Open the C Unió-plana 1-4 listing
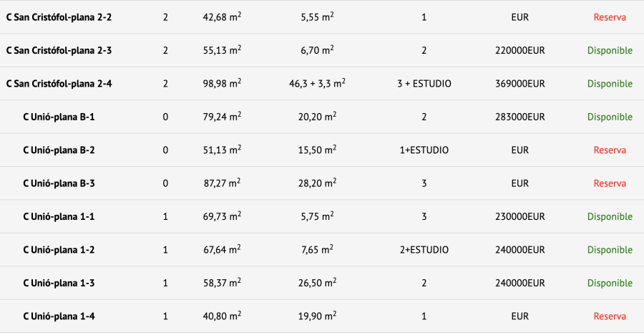Screen dimensions: 644x333 (59, 316)
